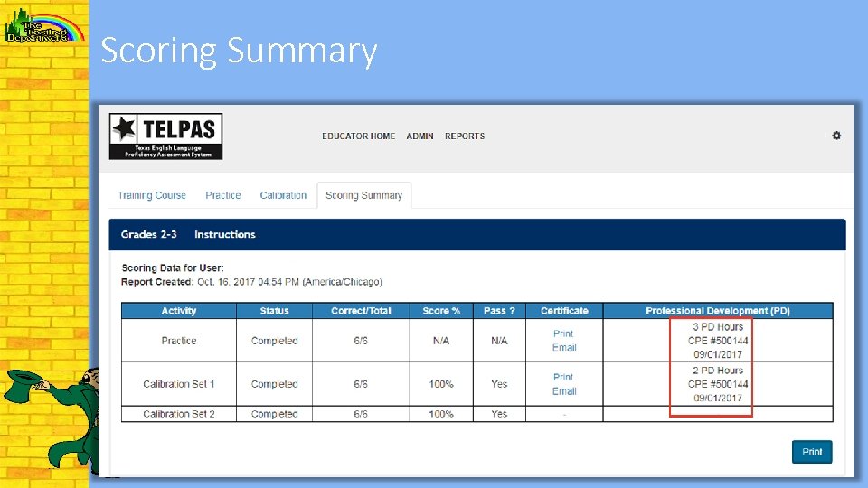Click Email link in Practice row
Screen dimensions: 868x488
point(564,347)
